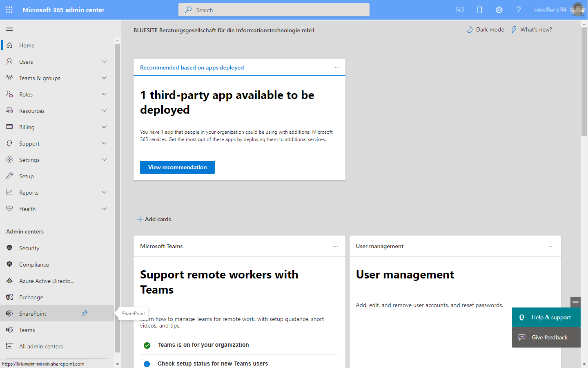The height and width of the screenshot is (368, 588).
Task: Open more options on Recommended card
Action: click(337, 67)
